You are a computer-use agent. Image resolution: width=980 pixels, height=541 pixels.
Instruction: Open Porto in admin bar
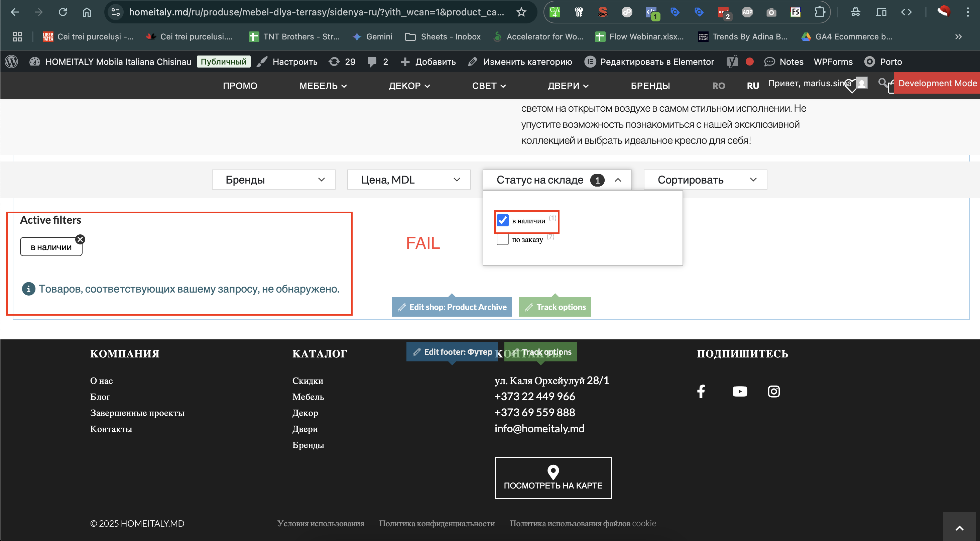883,62
